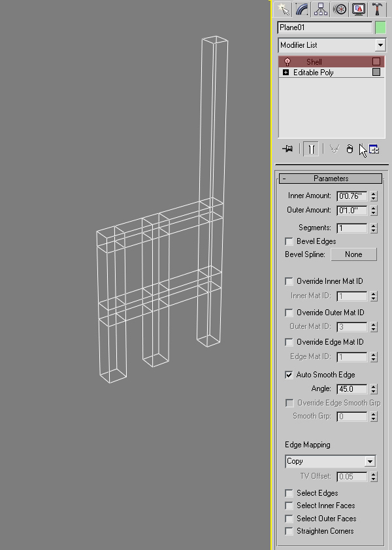
Task: Open the Utilities hammer tab
Action: 378,9
